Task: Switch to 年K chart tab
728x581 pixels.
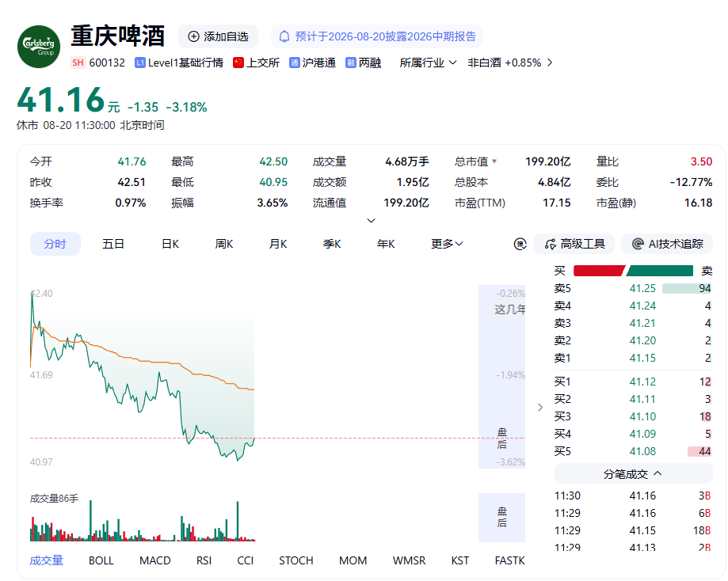Action: pos(386,244)
